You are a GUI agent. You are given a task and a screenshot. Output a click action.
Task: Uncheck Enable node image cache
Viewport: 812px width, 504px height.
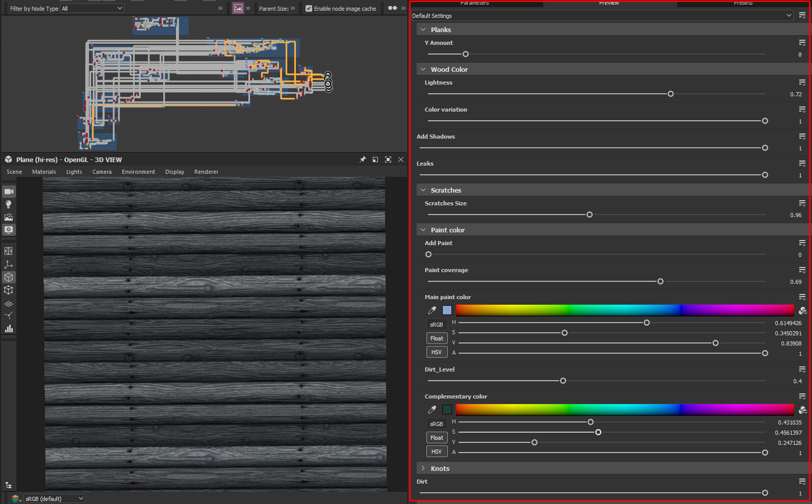click(309, 9)
